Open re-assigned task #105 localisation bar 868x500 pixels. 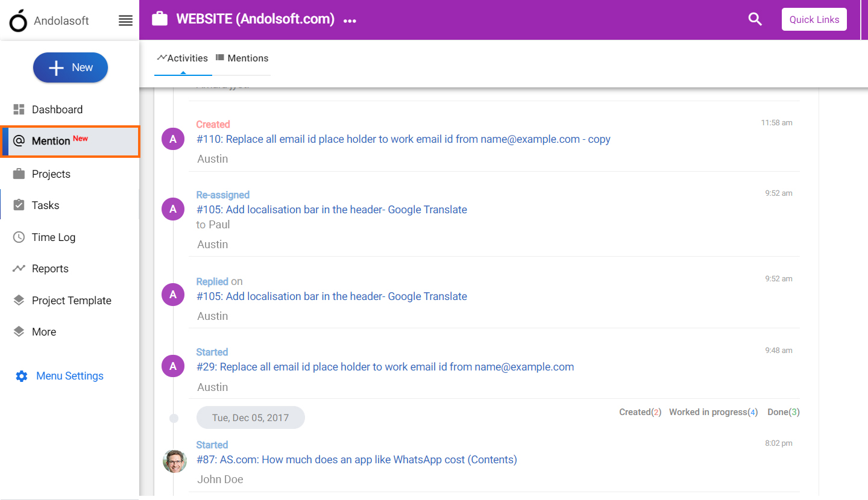(x=332, y=210)
